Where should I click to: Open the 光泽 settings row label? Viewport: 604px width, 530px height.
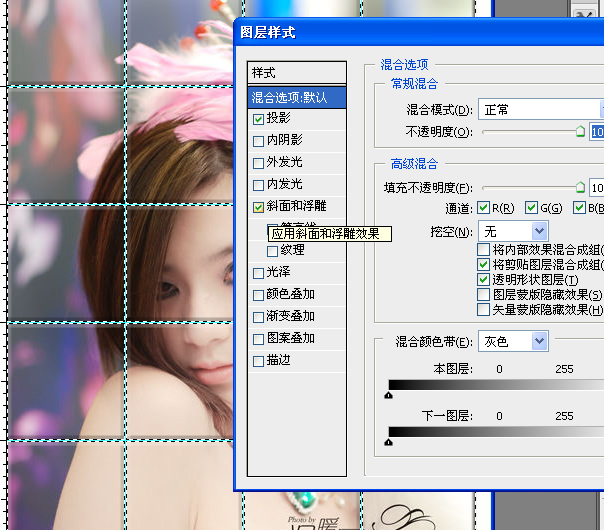tap(278, 272)
